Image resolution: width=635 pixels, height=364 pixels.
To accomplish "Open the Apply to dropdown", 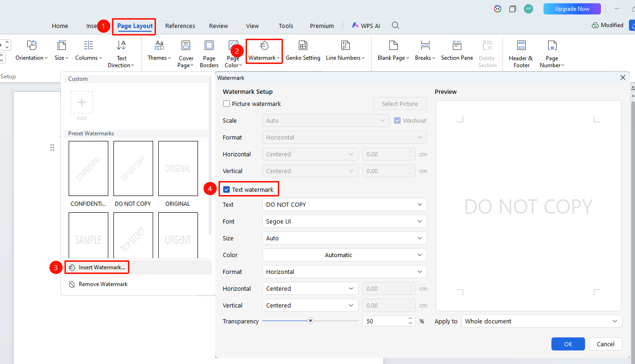I will pos(542,321).
